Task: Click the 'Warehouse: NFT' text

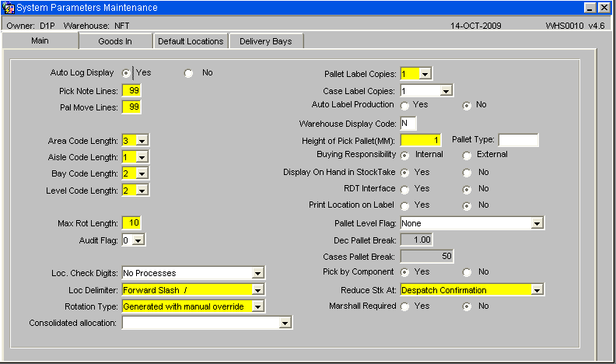Action: coord(96,26)
